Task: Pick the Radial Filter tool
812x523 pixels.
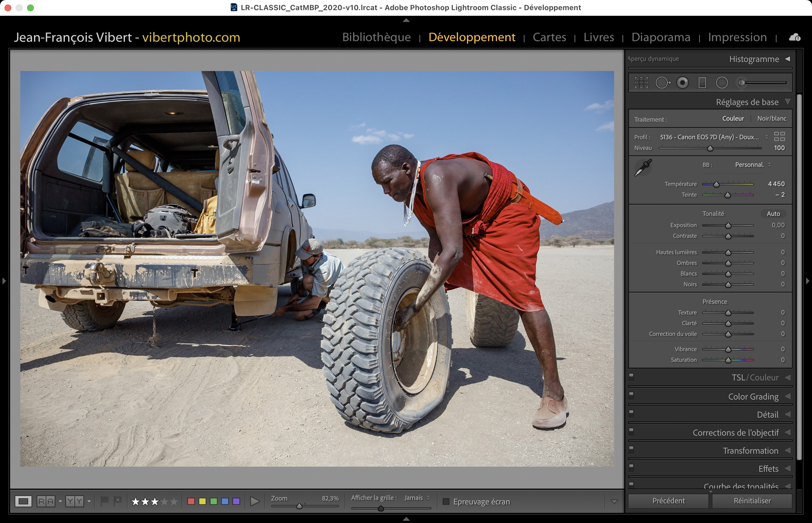Action: [x=722, y=83]
